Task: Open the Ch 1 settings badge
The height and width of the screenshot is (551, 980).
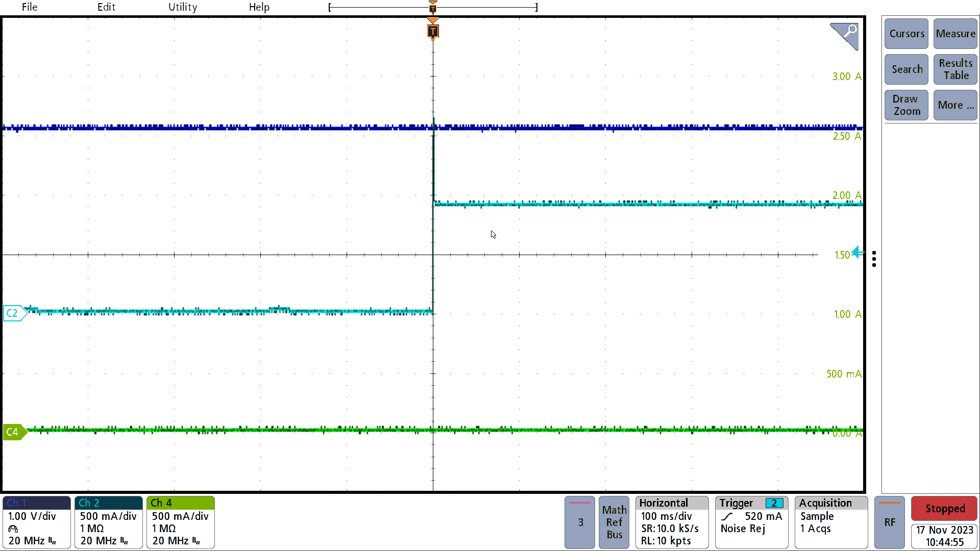Action: pyautogui.click(x=37, y=522)
